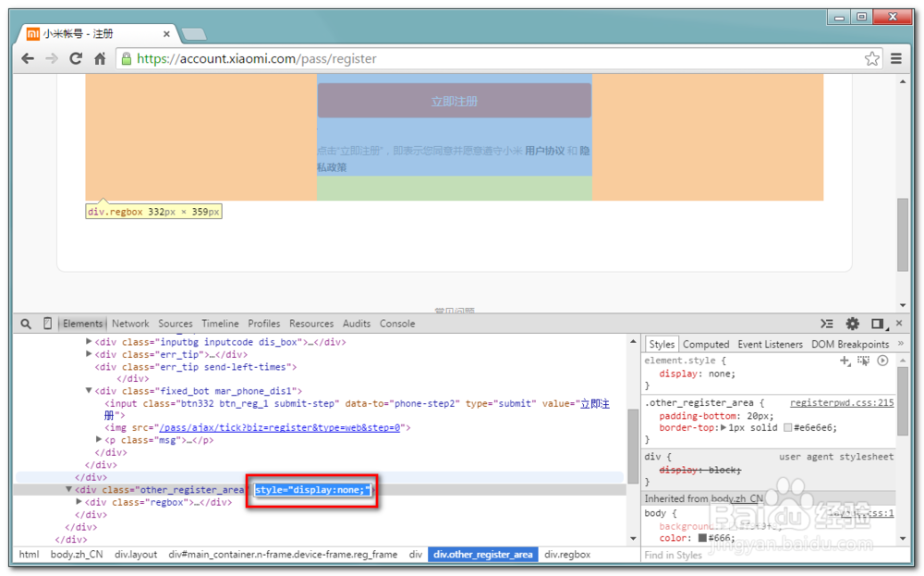This screenshot has width=924, height=576.
Task: Click the #e6e6e6 border color swatch
Action: click(787, 427)
